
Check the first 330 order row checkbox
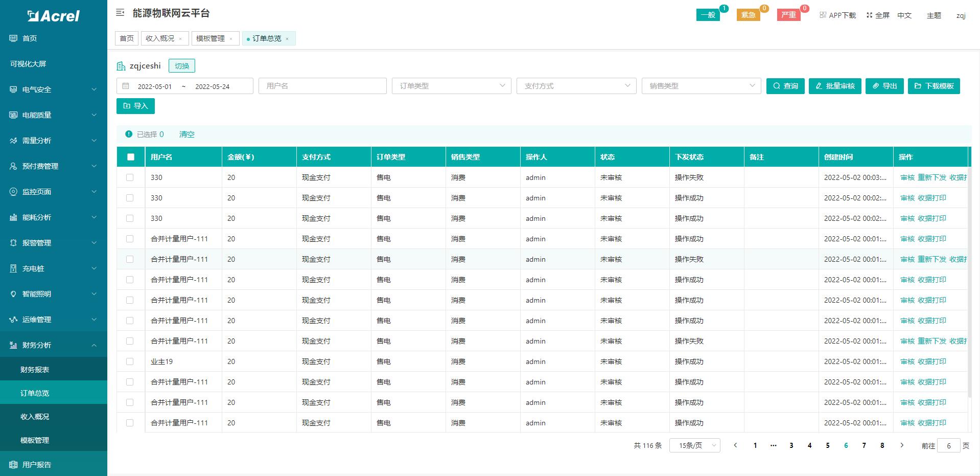click(x=131, y=177)
